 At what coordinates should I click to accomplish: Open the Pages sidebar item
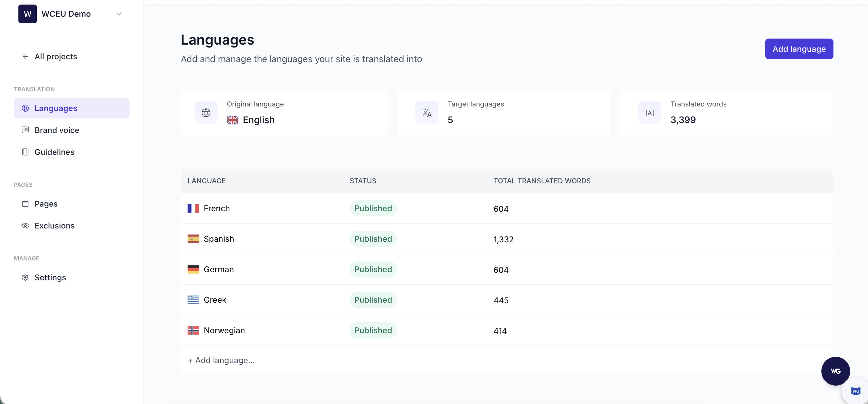tap(46, 204)
